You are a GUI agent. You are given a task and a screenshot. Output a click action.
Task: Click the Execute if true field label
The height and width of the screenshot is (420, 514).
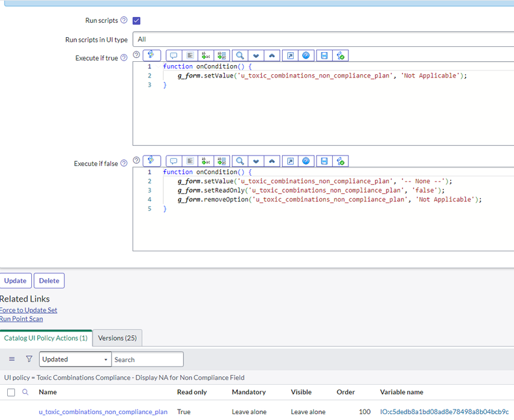tap(96, 58)
